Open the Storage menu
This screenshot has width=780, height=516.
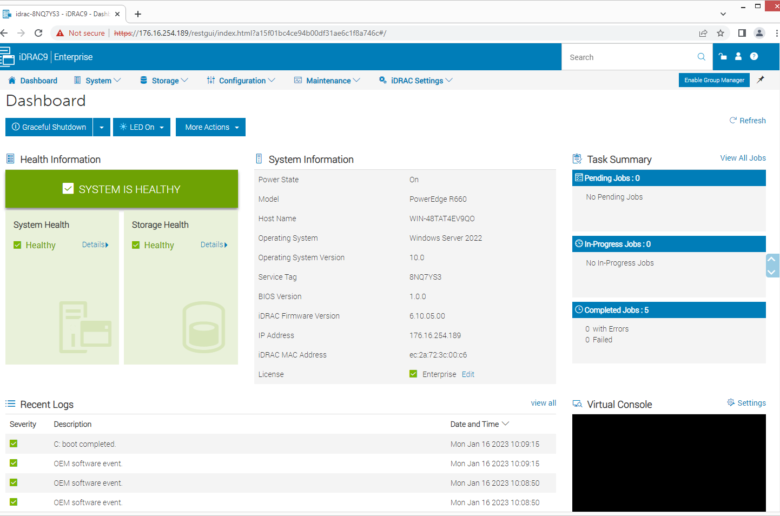[x=165, y=80]
